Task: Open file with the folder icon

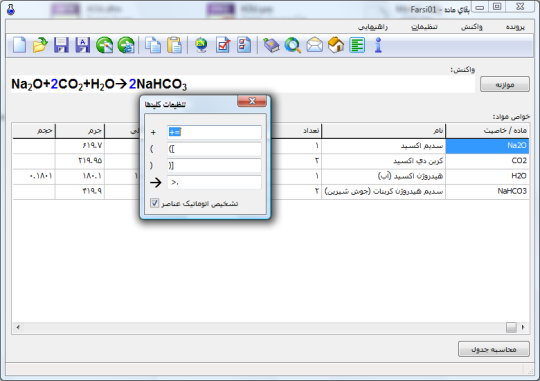Action: point(40,45)
